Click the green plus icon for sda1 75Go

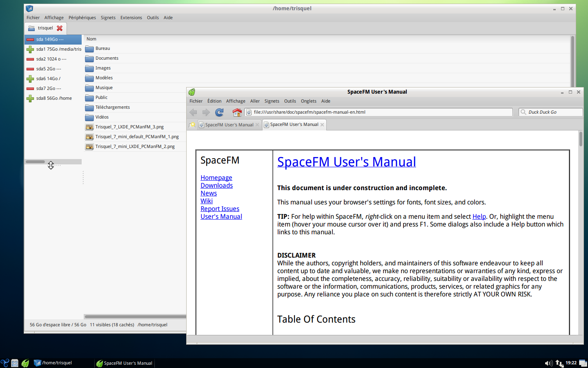click(30, 49)
